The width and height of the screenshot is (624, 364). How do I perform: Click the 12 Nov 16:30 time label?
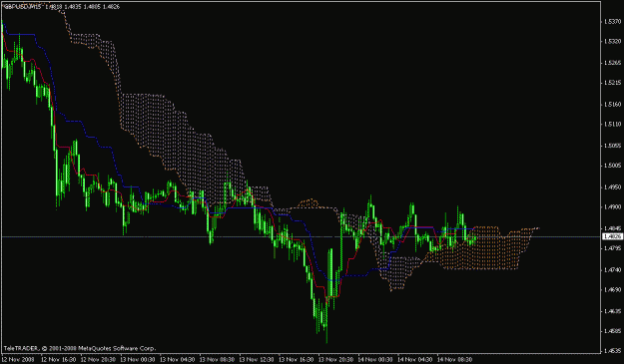(x=59, y=359)
